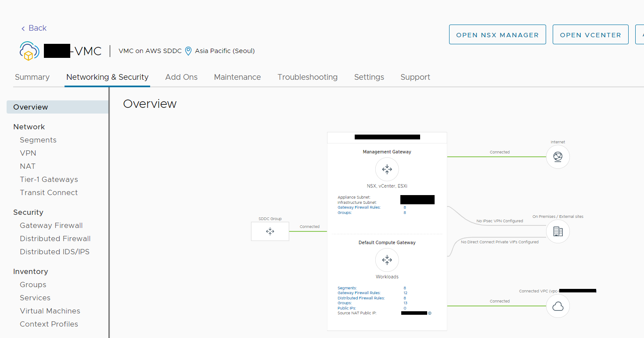Click the Management Gateway router icon
The image size is (644, 338).
387,169
